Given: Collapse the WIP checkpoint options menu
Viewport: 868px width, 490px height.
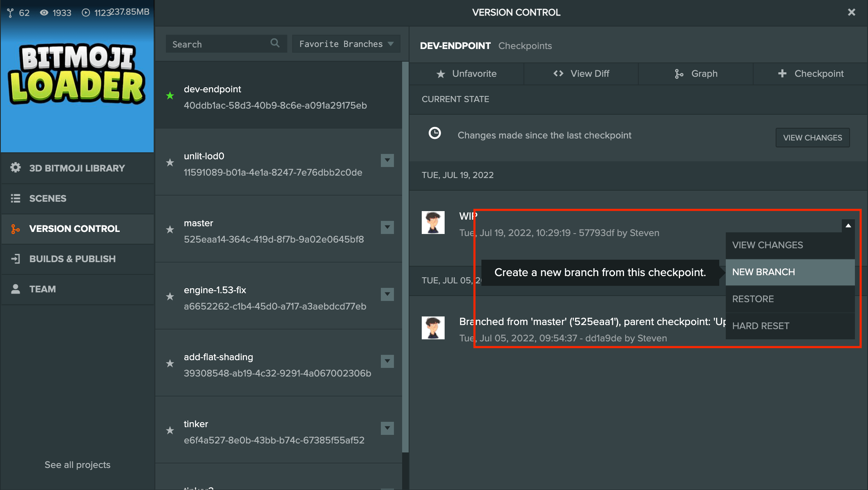Looking at the screenshot, I should point(848,226).
